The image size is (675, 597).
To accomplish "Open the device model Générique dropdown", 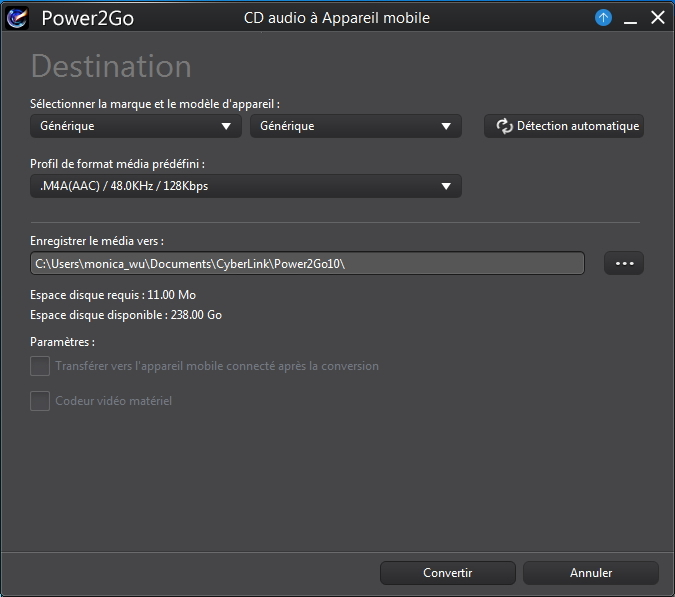I will [x=356, y=126].
